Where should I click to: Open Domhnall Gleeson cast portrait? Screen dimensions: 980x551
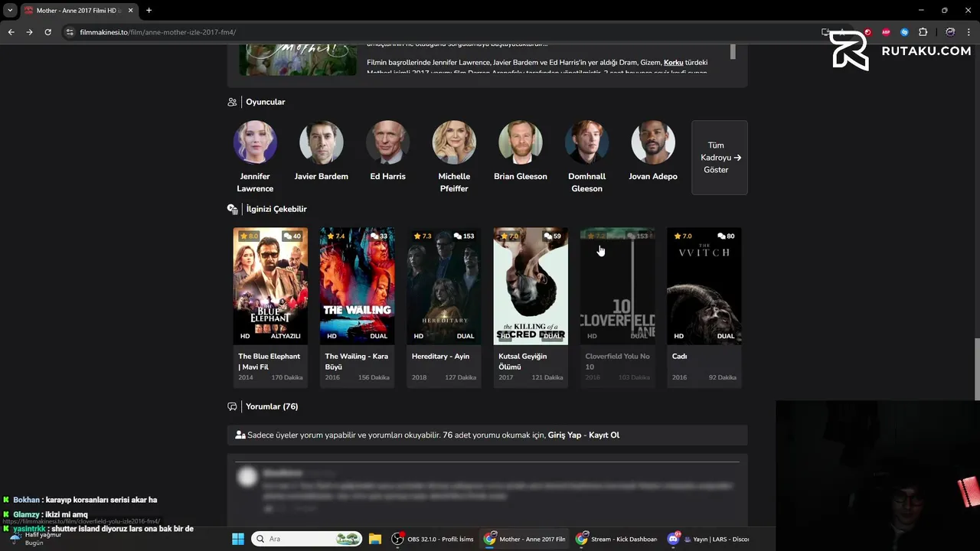(587, 142)
